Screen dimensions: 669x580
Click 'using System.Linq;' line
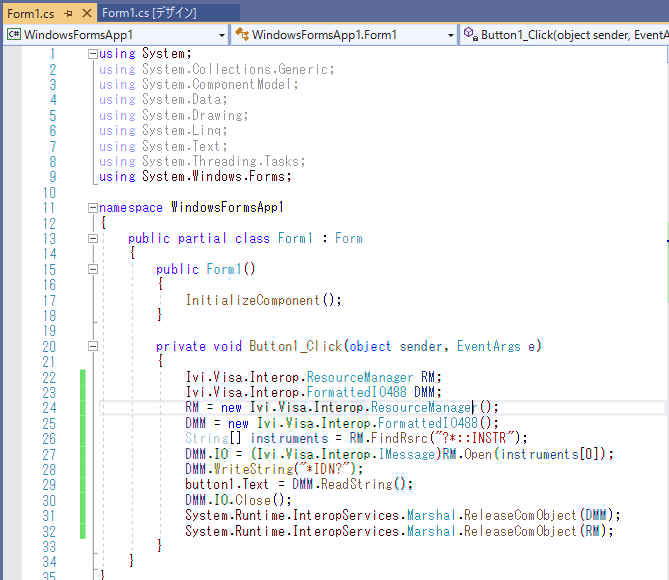point(163,131)
